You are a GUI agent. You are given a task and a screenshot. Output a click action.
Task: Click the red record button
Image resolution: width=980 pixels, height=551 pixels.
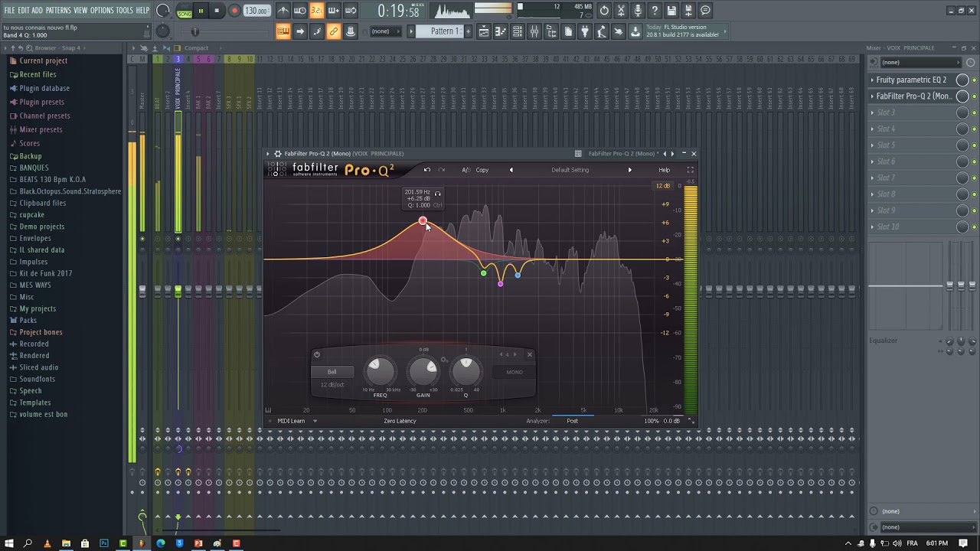(x=234, y=11)
